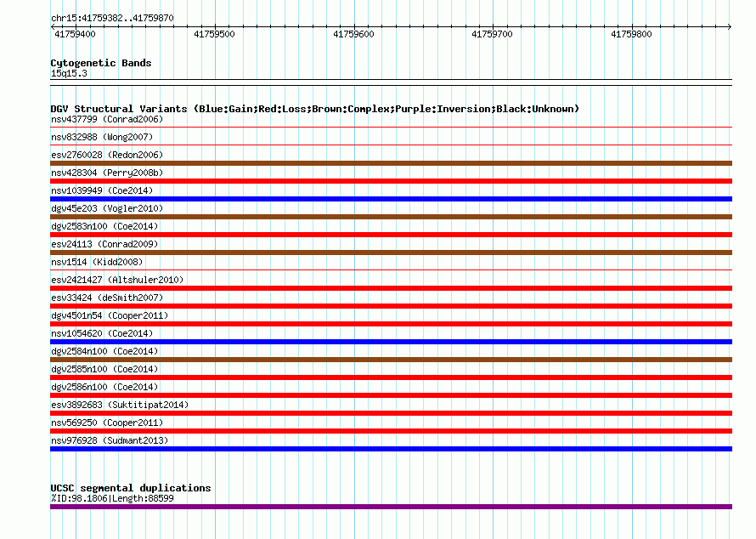Click the thin red line under nsv832988
The width and height of the screenshot is (756, 539).
(x=391, y=145)
